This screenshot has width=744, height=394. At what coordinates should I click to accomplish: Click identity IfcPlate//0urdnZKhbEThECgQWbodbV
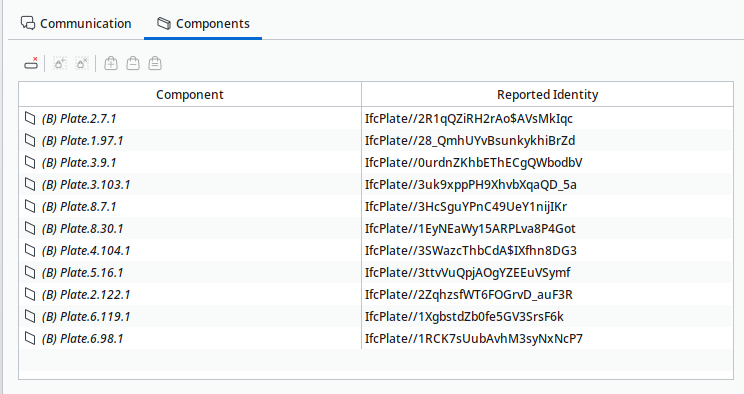click(474, 162)
